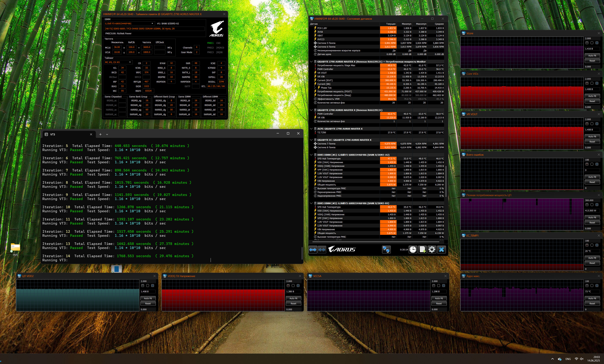Collapse the DDR5 DIMM [#1] sensor group

[311, 155]
